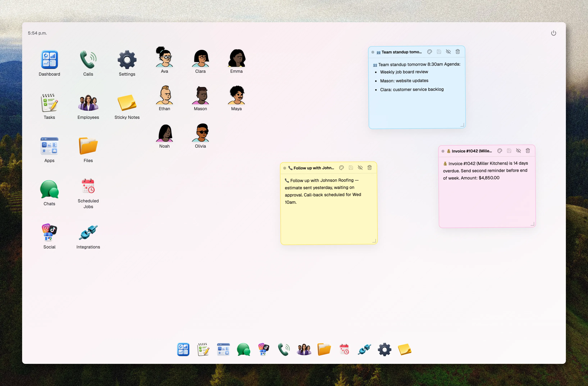588x386 pixels.
Task: Open the Chats desktop icon
Action: pyautogui.click(x=49, y=189)
